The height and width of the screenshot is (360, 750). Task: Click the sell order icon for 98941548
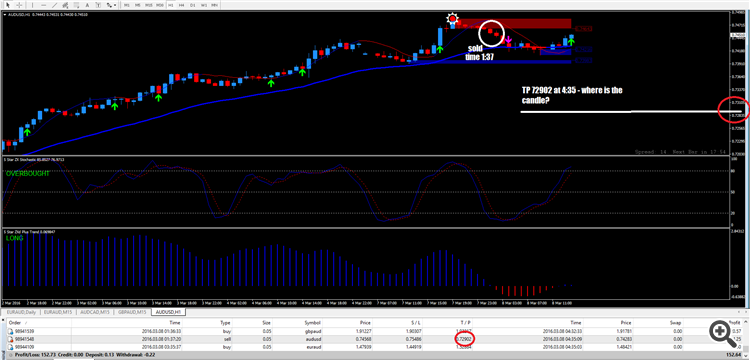[11, 338]
